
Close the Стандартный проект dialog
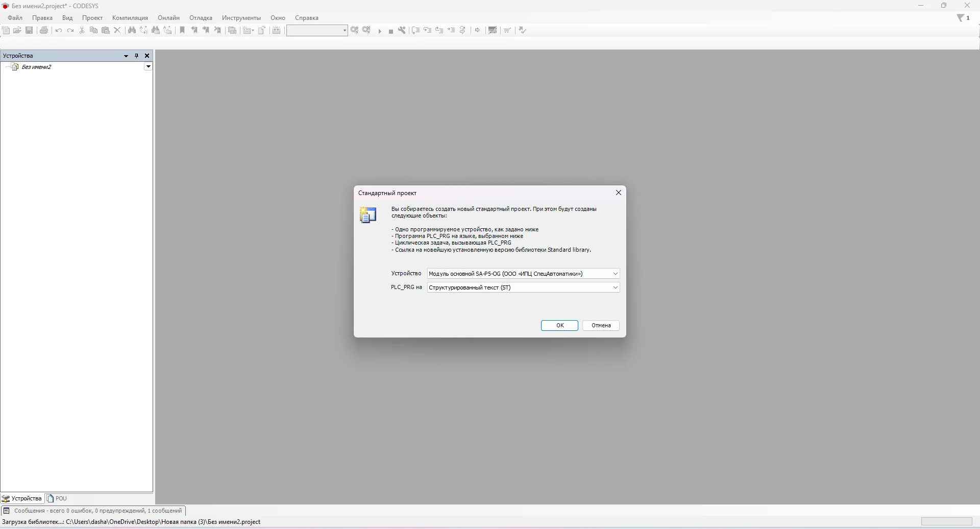tap(619, 193)
